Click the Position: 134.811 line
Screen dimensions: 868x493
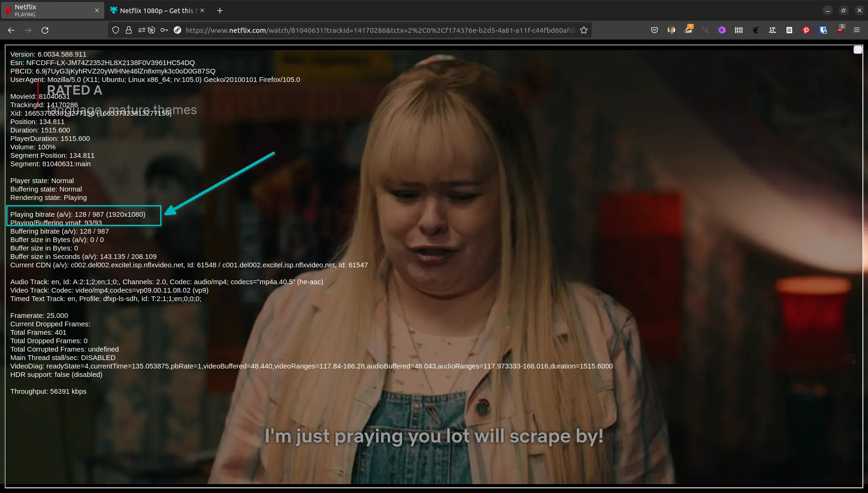coord(37,122)
